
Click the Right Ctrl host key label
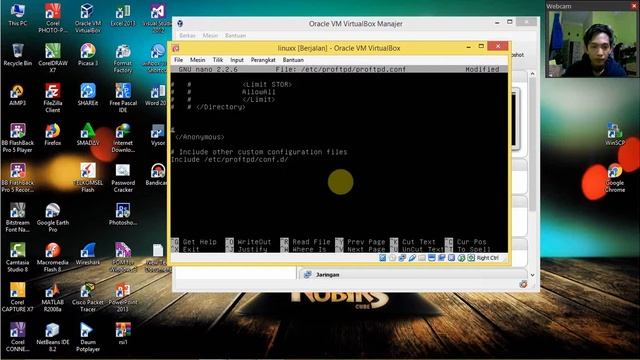[x=487, y=258]
